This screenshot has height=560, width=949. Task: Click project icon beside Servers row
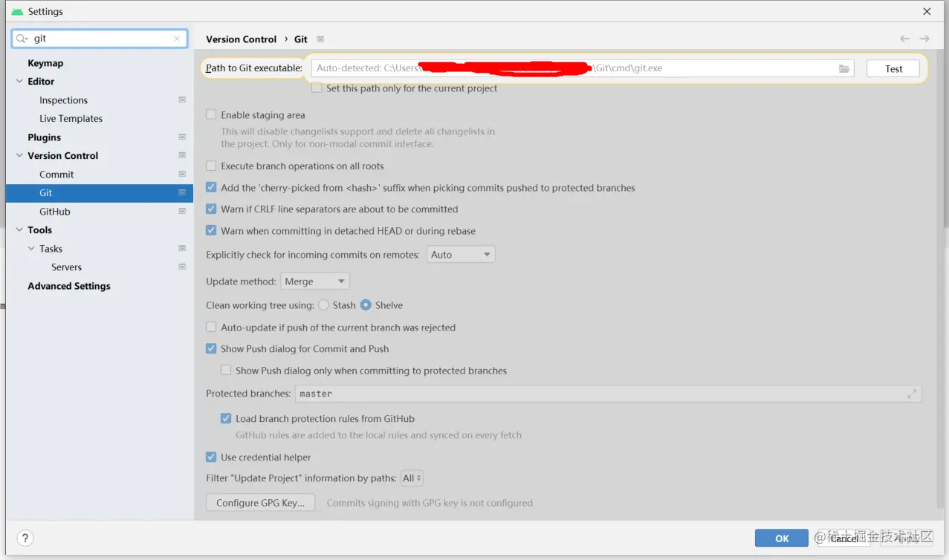coord(182,267)
